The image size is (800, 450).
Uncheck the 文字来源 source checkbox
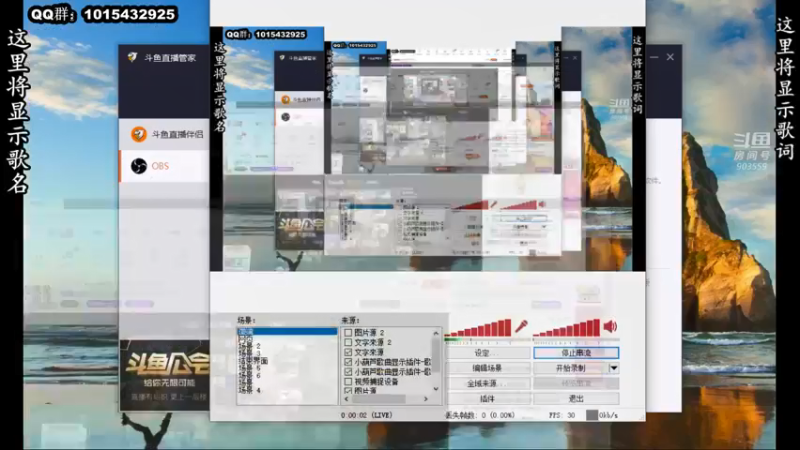348,352
